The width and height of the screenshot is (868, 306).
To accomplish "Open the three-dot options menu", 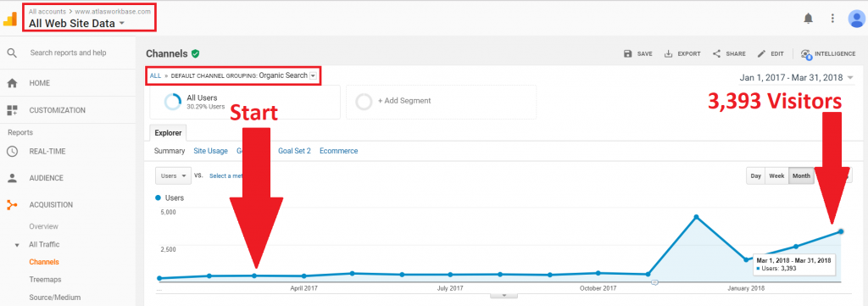I will [x=832, y=19].
